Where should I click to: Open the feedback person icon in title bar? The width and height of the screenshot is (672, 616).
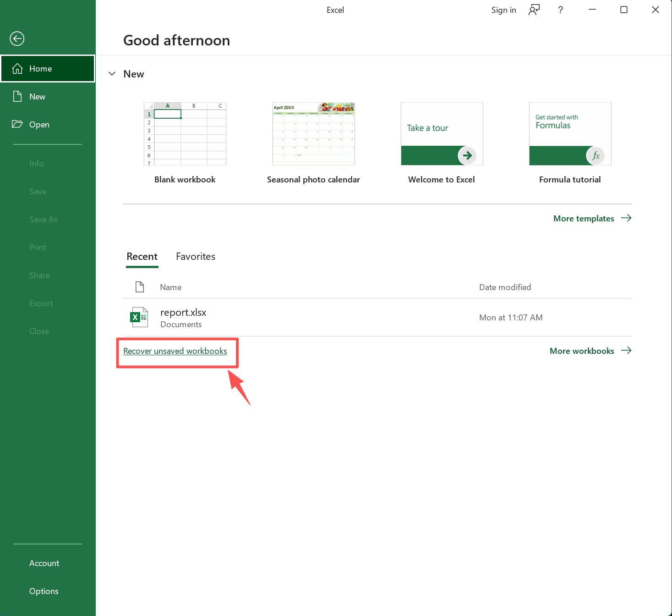(x=534, y=10)
